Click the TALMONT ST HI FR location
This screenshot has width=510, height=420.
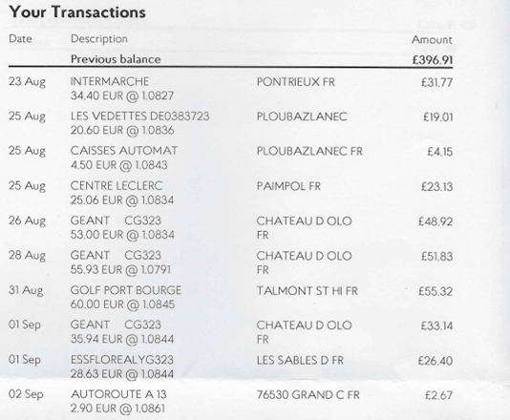[307, 290]
